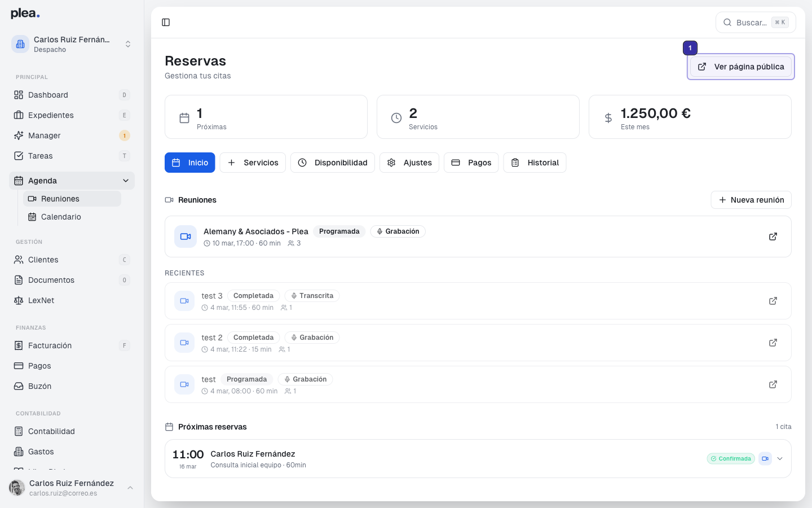Viewport: 812px width, 508px height.
Task: Open the Alemany & Asociados - Plea meeting
Action: click(478, 237)
